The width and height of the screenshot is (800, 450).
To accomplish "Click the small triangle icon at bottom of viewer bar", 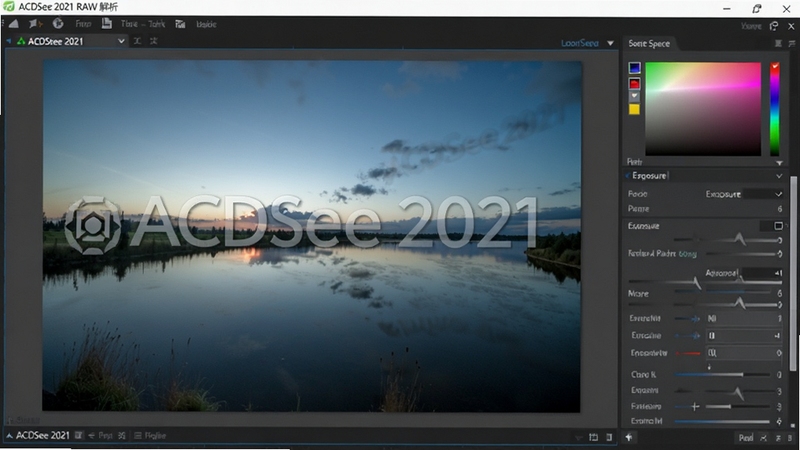I will click(578, 438).
